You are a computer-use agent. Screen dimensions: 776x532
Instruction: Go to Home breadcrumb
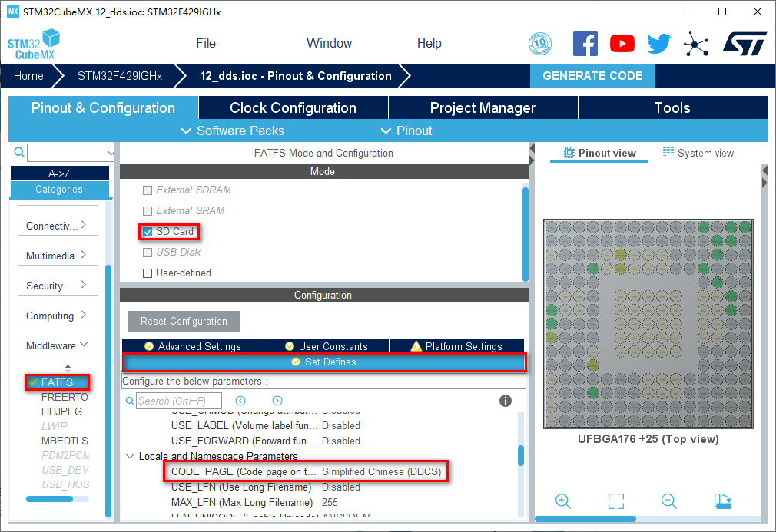click(x=28, y=76)
